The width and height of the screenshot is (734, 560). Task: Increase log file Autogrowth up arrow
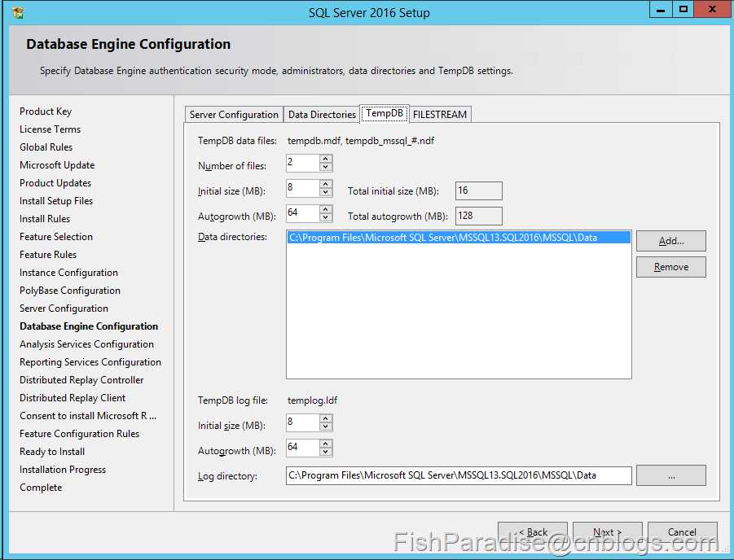(326, 444)
